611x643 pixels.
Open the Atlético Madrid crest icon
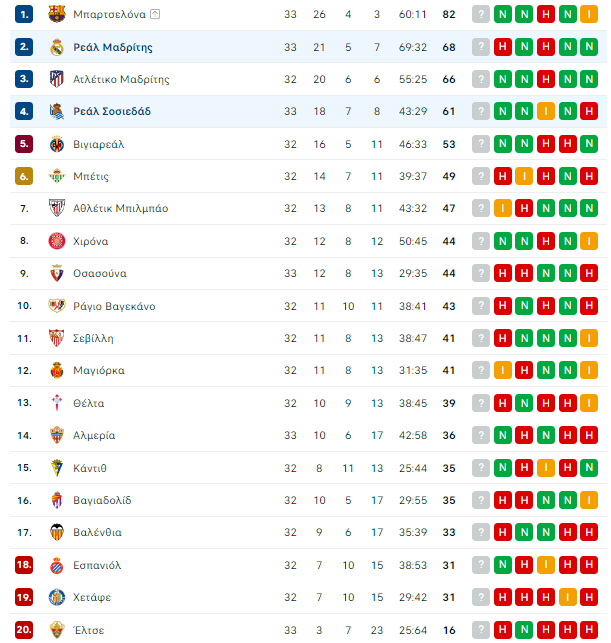pos(57,79)
